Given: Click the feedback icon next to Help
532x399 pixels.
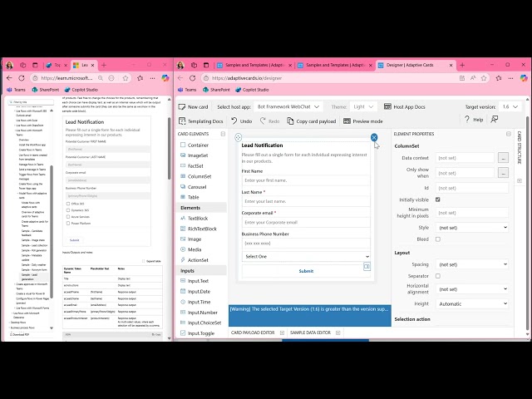Looking at the screenshot, I should 495,120.
